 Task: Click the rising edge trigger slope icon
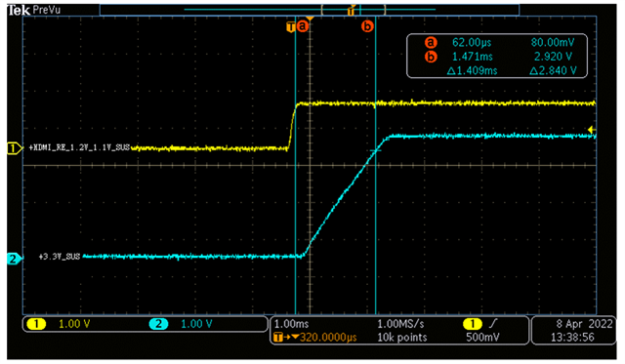point(493,323)
